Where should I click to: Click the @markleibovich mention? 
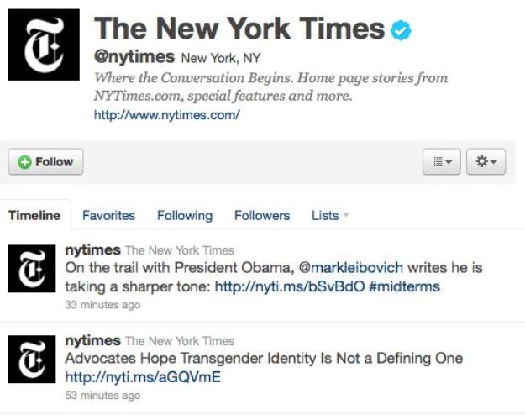pyautogui.click(x=350, y=268)
